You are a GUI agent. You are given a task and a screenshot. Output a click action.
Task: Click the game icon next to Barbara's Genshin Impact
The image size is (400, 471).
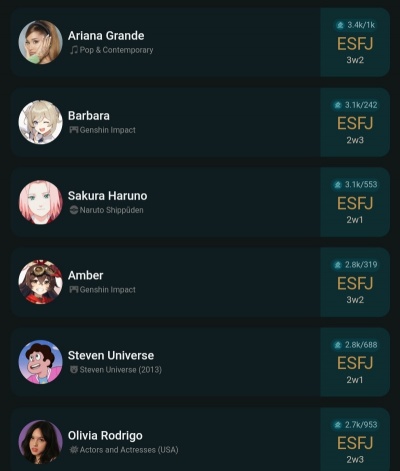(x=73, y=130)
